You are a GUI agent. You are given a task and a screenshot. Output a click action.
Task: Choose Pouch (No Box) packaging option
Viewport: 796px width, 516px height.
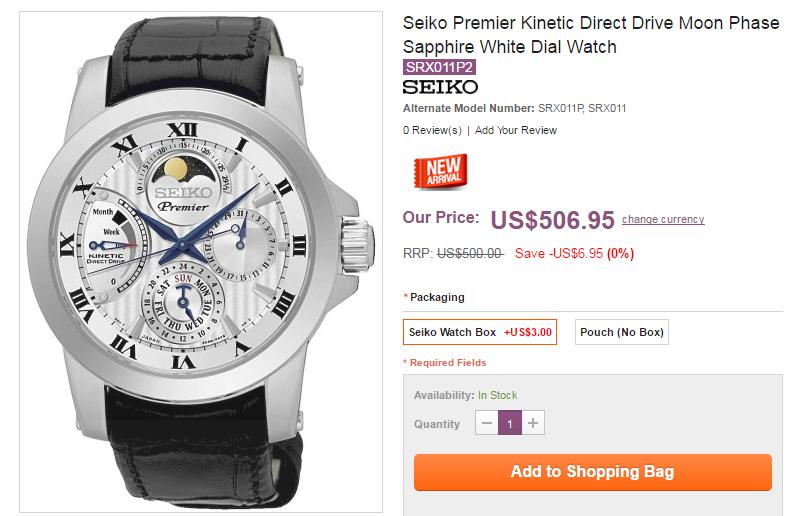tap(622, 332)
